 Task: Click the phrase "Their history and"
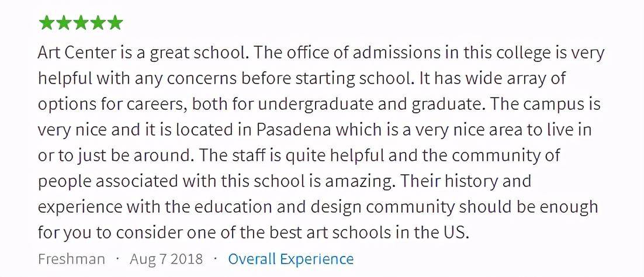pyautogui.click(x=466, y=181)
